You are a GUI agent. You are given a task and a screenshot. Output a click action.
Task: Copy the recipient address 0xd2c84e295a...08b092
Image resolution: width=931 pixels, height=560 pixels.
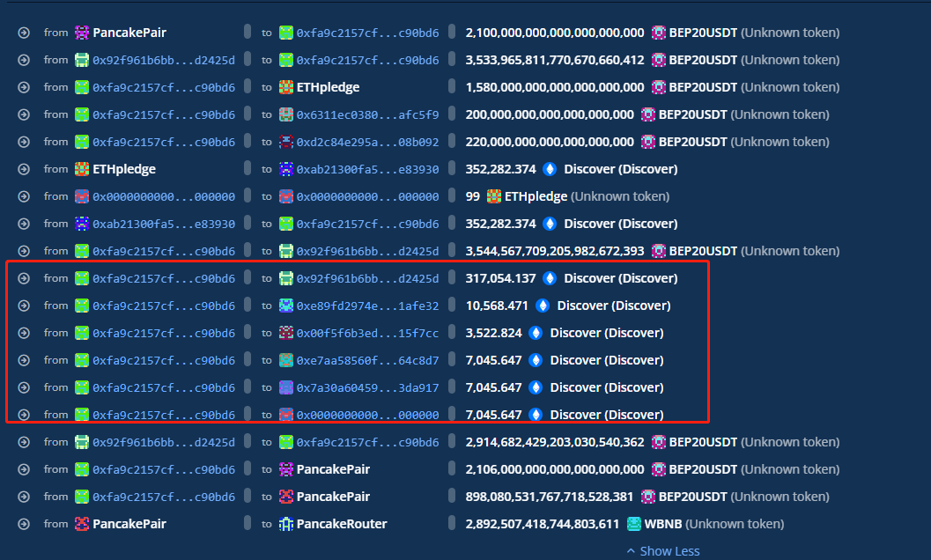pyautogui.click(x=452, y=142)
